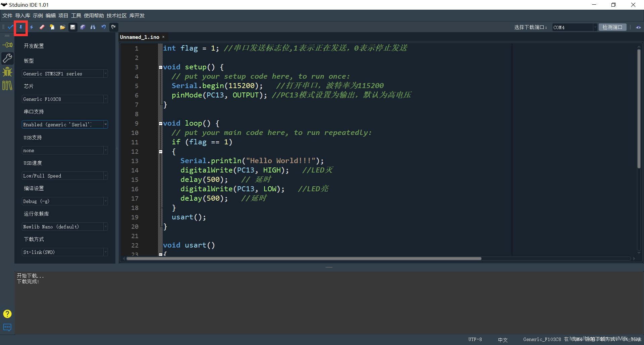This screenshot has height=345, width=644.
Task: Click Generic_F103C8 in the status bar
Action: click(x=542, y=339)
